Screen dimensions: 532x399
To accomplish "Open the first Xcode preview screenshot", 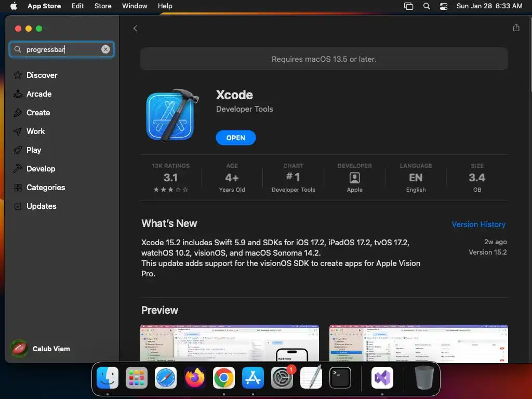I will coord(229,343).
